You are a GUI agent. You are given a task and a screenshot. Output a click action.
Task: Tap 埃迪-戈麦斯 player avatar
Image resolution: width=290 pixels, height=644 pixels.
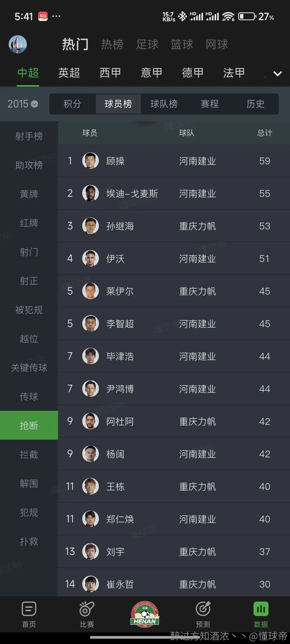[x=90, y=193]
